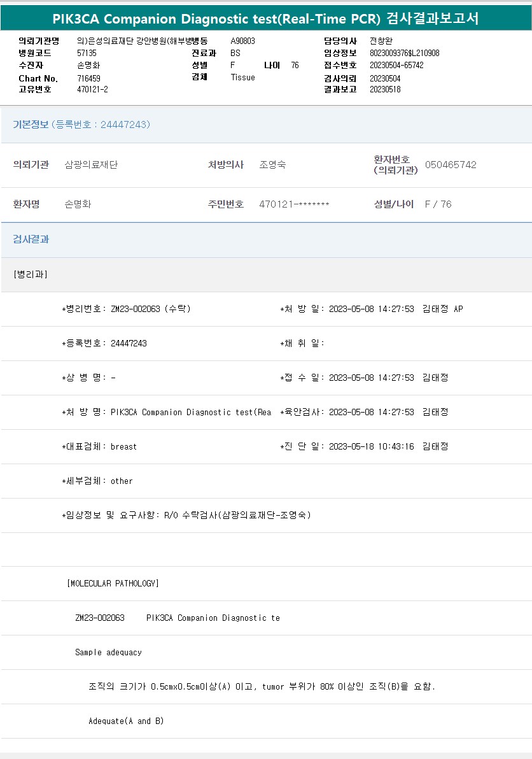Select the 검사결과 section header
Image resolution: width=532 pixels, height=759 pixels.
coord(31,239)
